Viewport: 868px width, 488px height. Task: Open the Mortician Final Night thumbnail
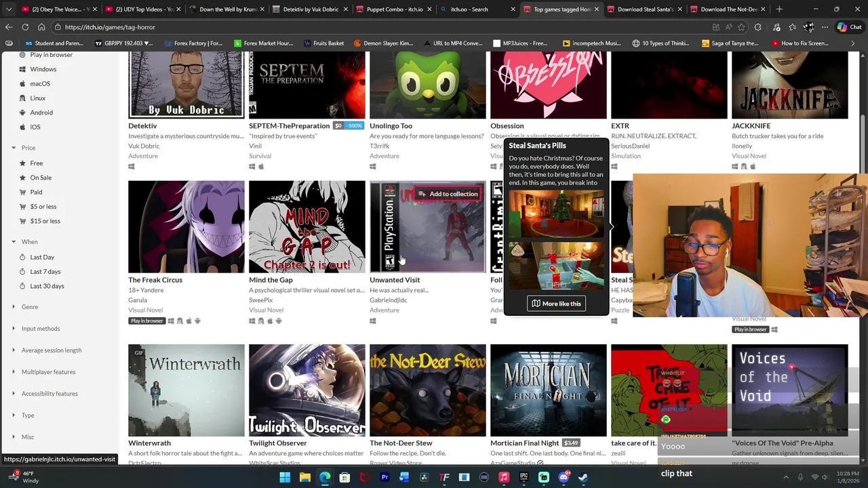[x=549, y=390]
